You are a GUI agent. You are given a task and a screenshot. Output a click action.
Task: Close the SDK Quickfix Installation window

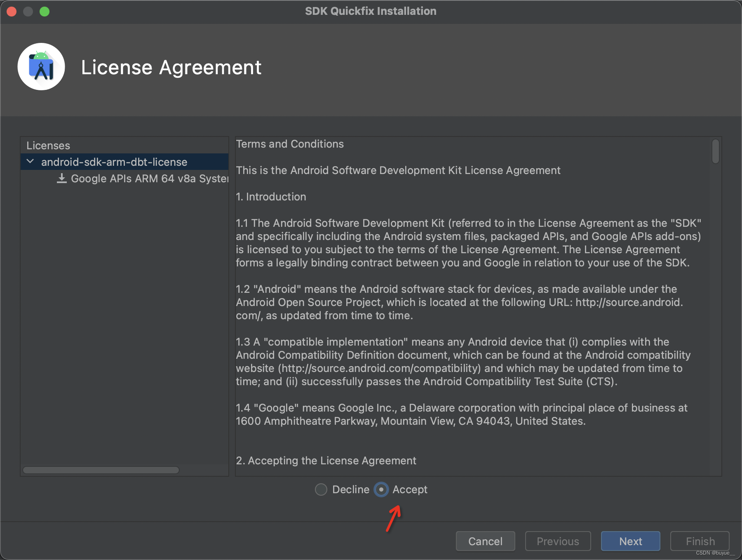[x=12, y=12]
